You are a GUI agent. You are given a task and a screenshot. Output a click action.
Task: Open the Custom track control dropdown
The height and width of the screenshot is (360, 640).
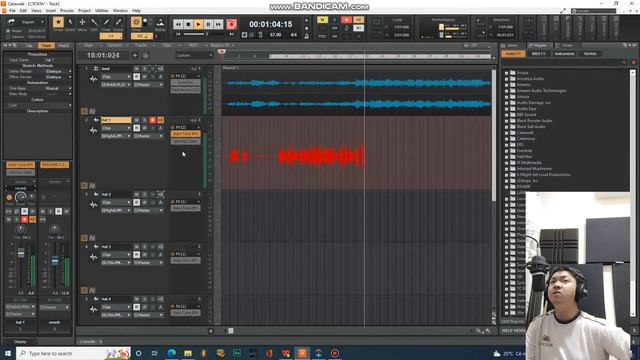(x=194, y=55)
